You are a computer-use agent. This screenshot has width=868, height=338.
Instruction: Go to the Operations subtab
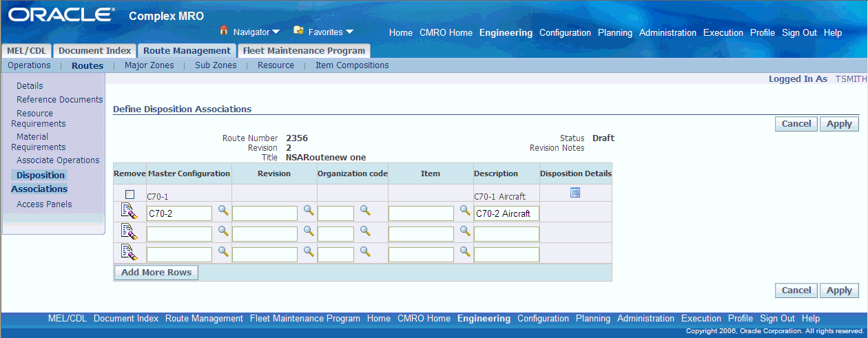click(29, 65)
